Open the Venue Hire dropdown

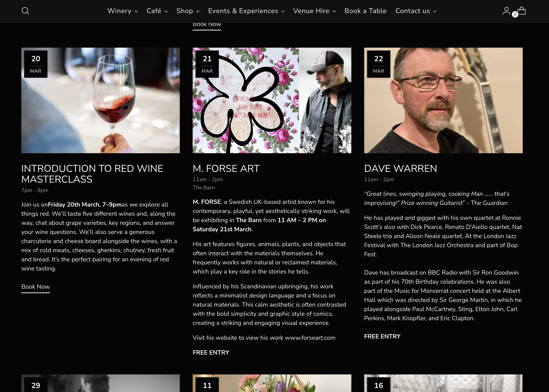click(314, 11)
